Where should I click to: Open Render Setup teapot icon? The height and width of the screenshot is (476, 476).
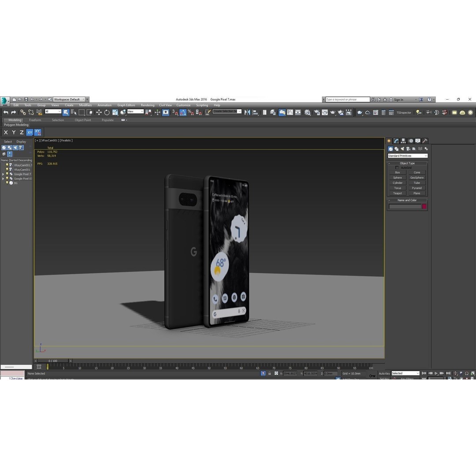pyautogui.click(x=316, y=112)
